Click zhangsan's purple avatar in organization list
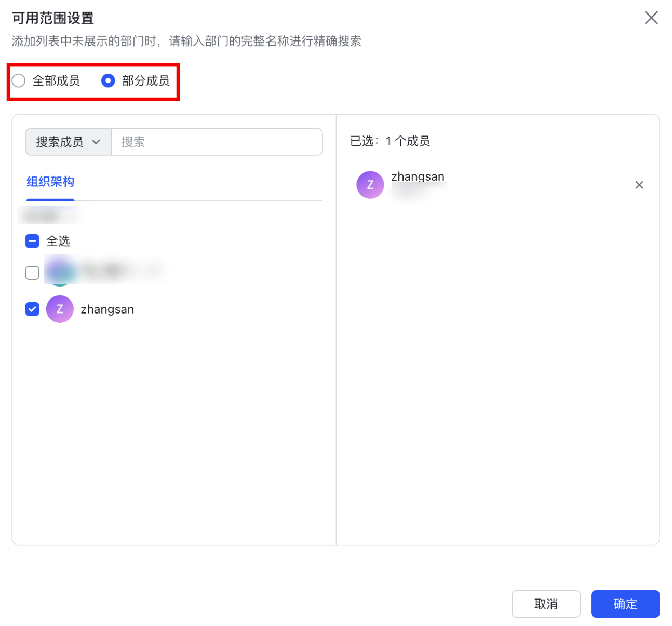This screenshot has height=626, width=672. [60, 309]
